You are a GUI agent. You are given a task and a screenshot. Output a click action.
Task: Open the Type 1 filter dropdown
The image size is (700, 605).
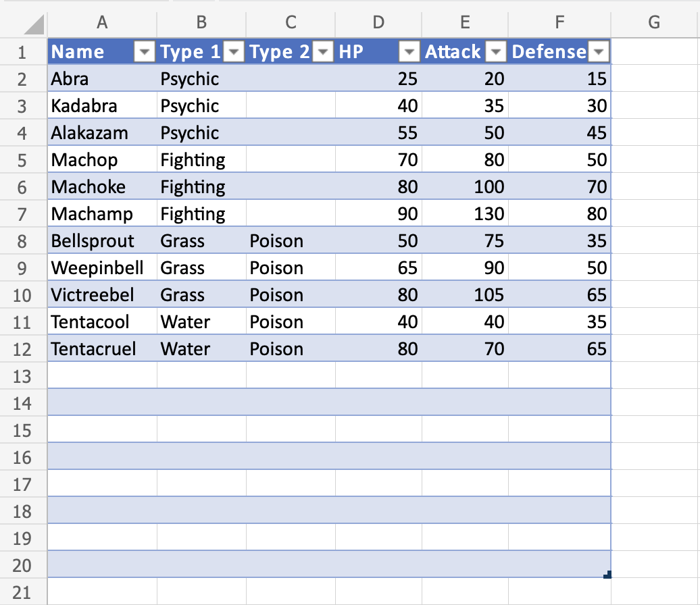(x=234, y=52)
